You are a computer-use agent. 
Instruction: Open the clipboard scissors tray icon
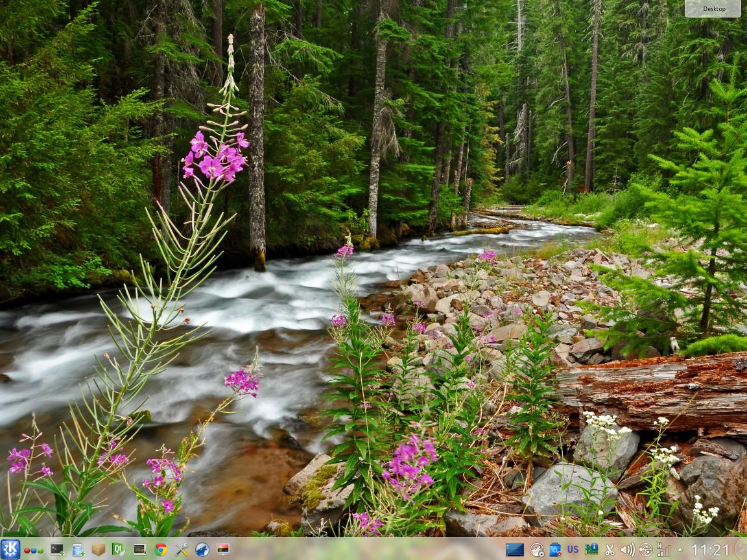click(610, 550)
